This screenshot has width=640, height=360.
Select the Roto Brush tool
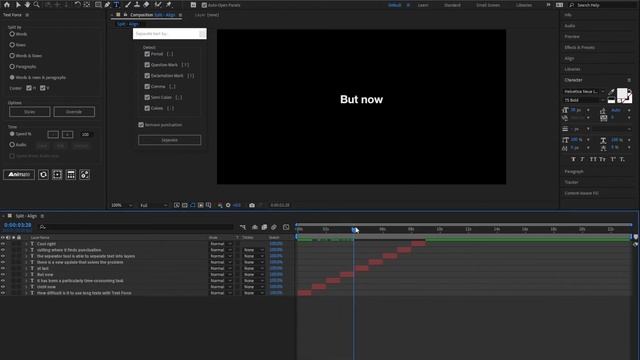158,5
